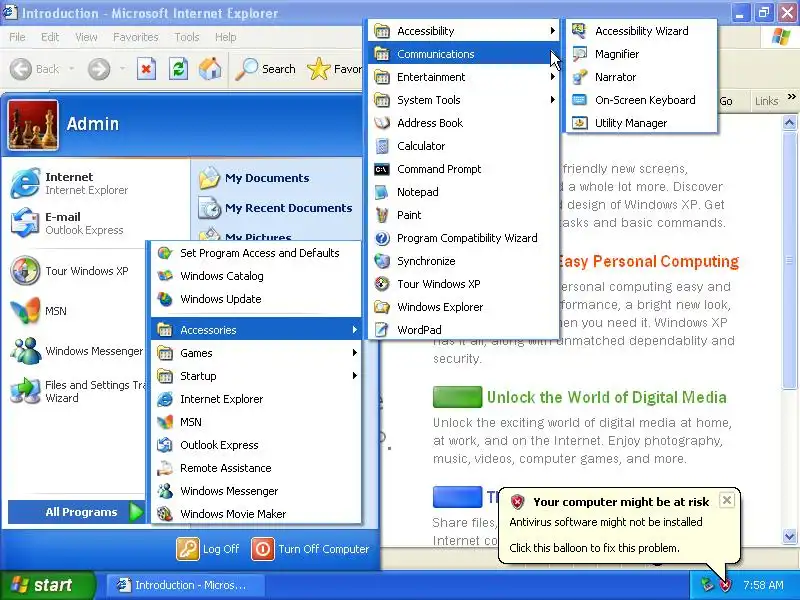
Task: Click the Log Off button
Action: pos(208,549)
